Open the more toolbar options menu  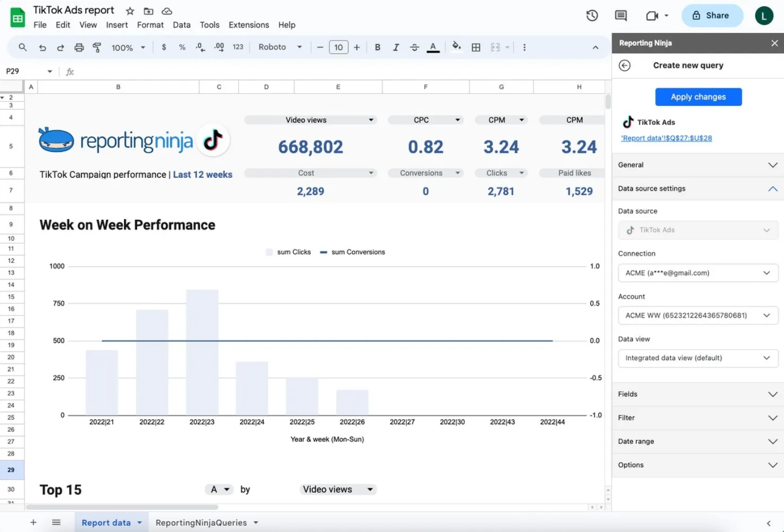(524, 47)
